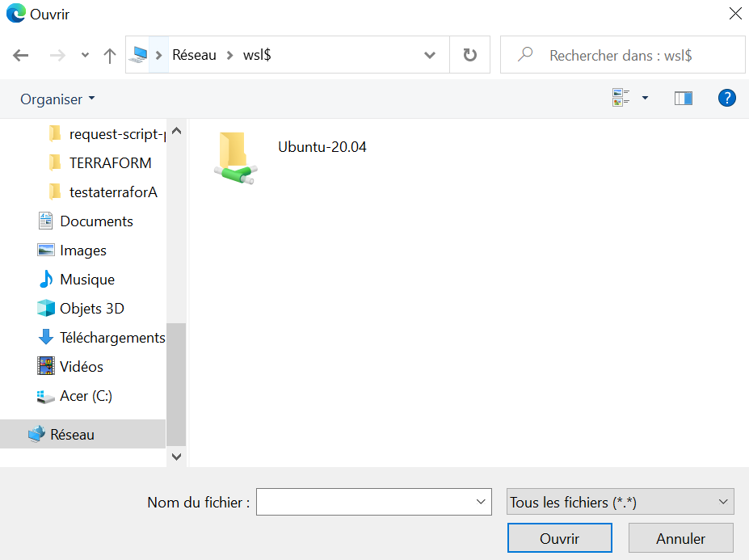749x560 pixels.
Task: Change the view layout icon
Action: point(621,98)
